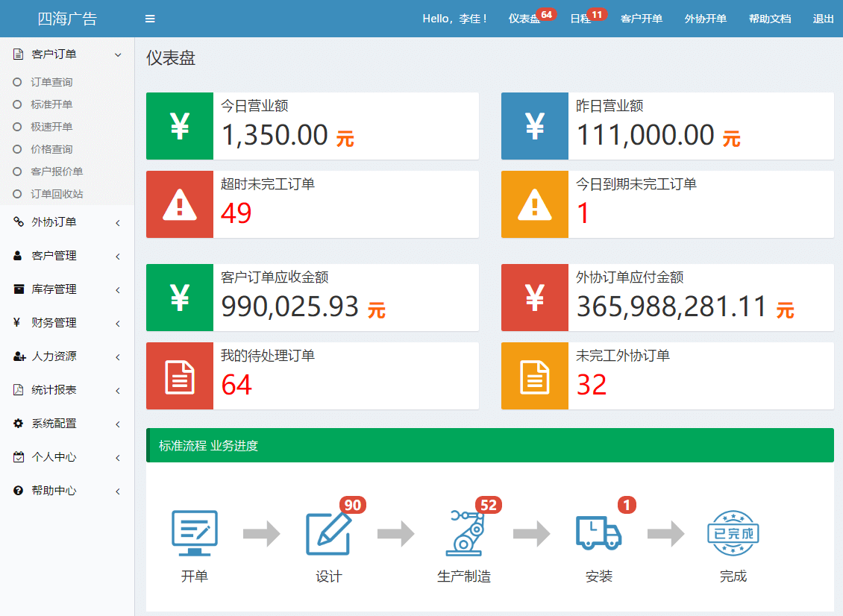This screenshot has width=843, height=616.
Task: Expand the 财务管理 sidebar menu
Action: click(x=67, y=322)
